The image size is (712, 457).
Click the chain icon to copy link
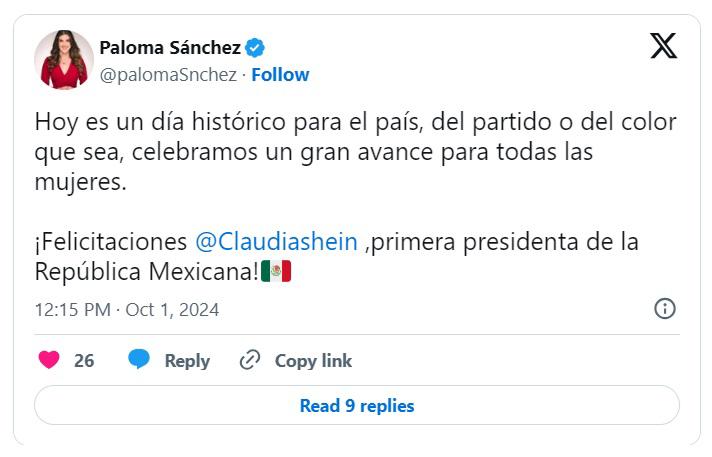click(250, 360)
